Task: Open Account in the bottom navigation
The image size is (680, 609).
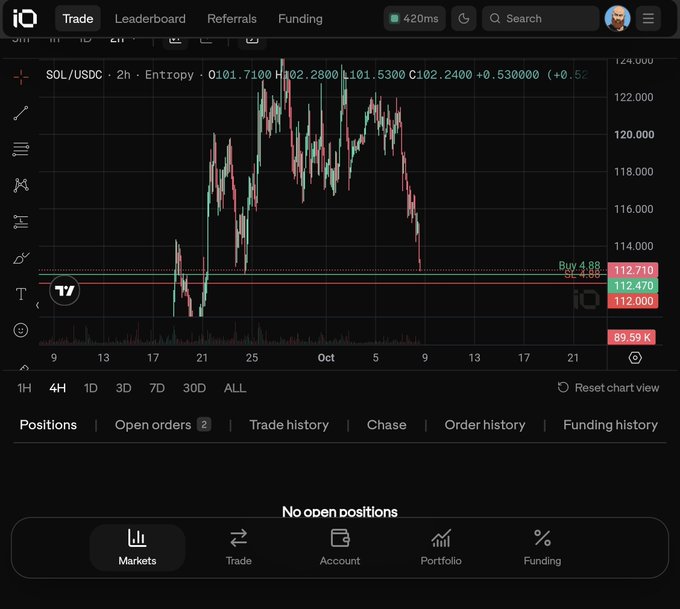Action: (340, 547)
